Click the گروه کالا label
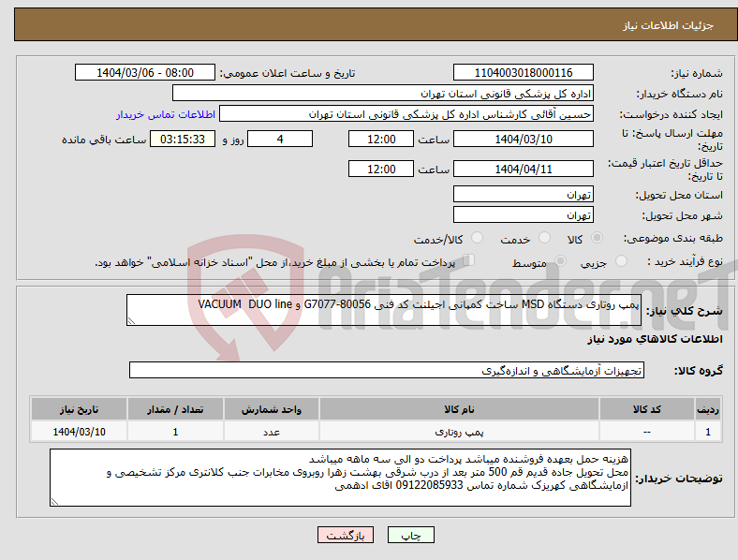The height and width of the screenshot is (560, 738). pos(699,370)
